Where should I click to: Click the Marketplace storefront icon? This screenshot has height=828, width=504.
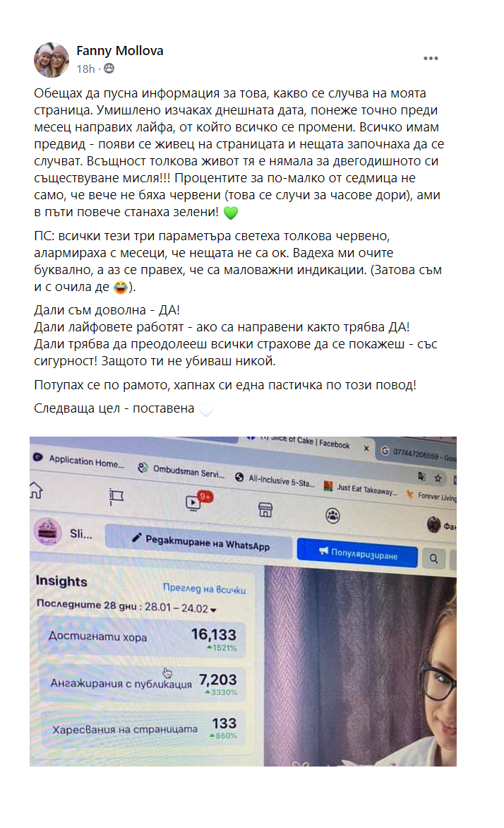click(x=265, y=509)
